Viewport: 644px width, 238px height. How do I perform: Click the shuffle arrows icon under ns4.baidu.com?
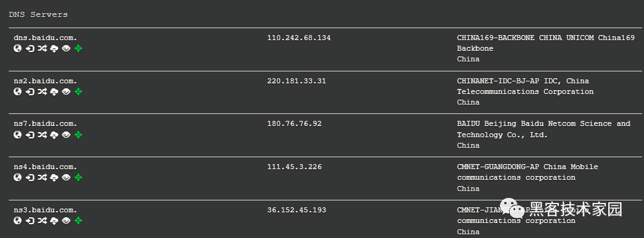click(42, 177)
